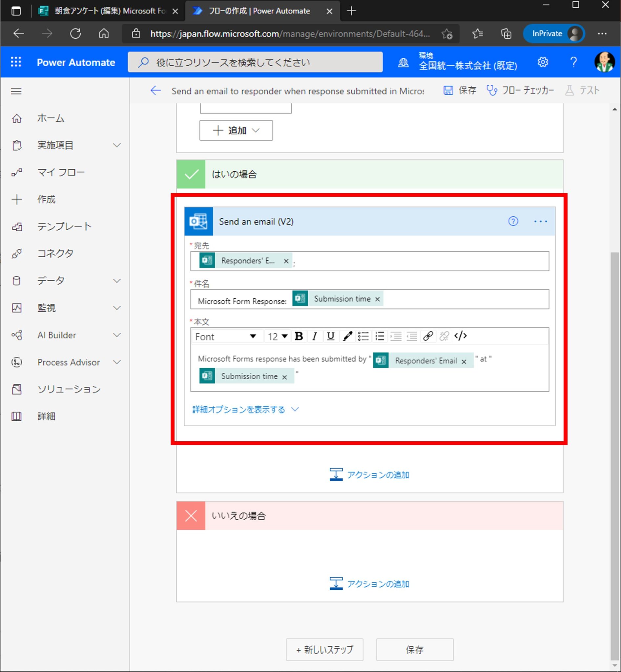Select 作成 in sidebar
This screenshot has height=672, width=621.
[x=46, y=199]
